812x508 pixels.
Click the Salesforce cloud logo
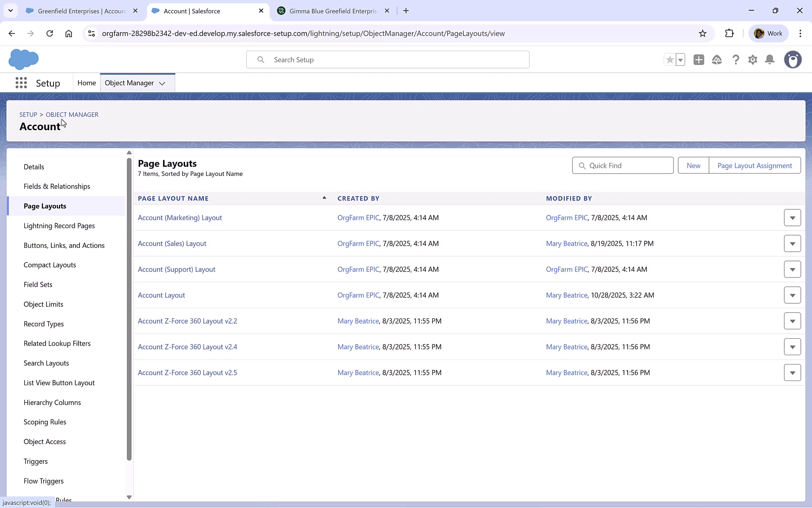[x=23, y=59]
